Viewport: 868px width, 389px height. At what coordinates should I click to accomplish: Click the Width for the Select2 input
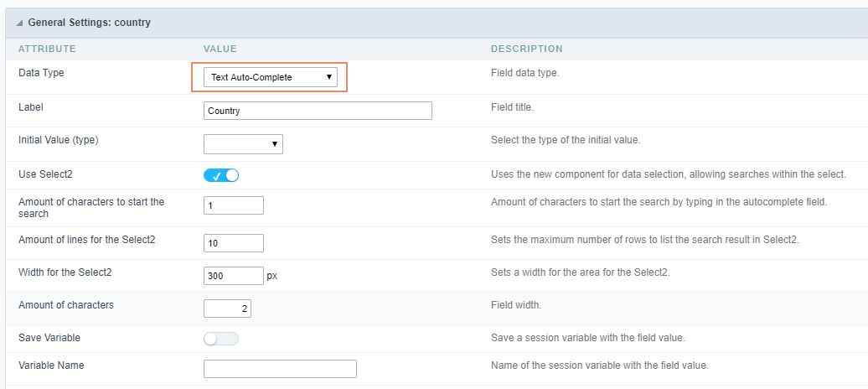(x=234, y=275)
